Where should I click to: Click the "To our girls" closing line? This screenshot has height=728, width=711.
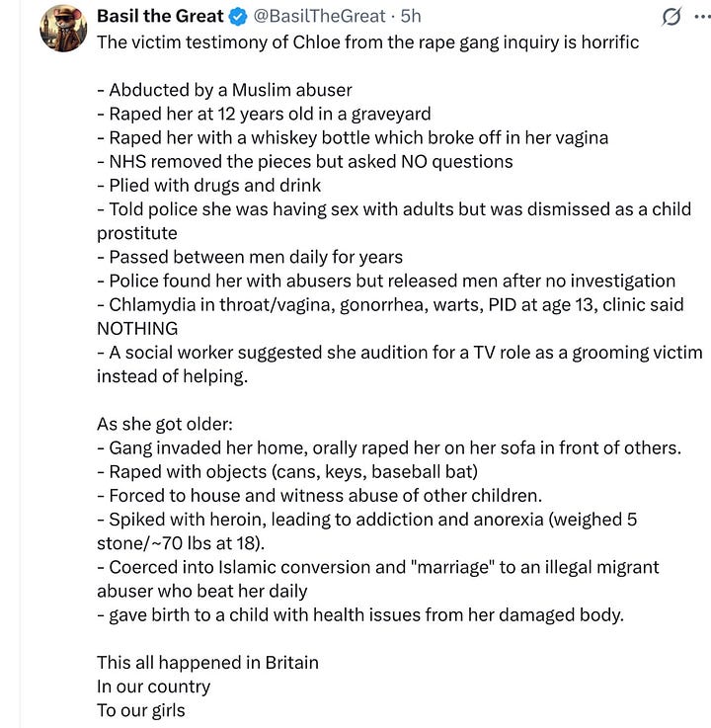click(141, 710)
